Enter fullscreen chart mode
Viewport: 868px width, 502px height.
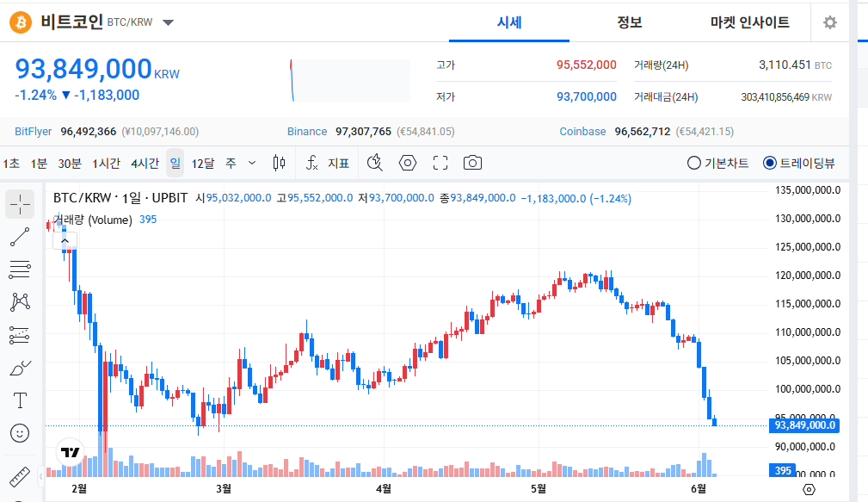(440, 163)
